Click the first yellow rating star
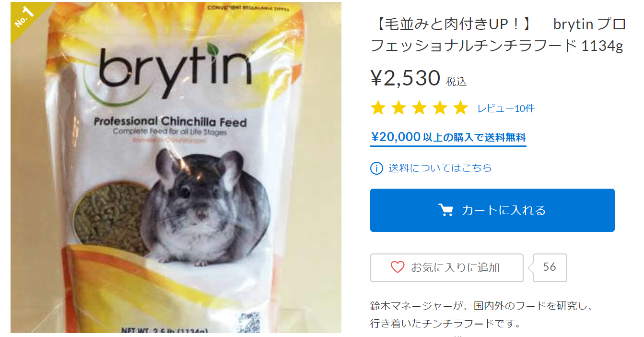644x337 pixels. 378,108
